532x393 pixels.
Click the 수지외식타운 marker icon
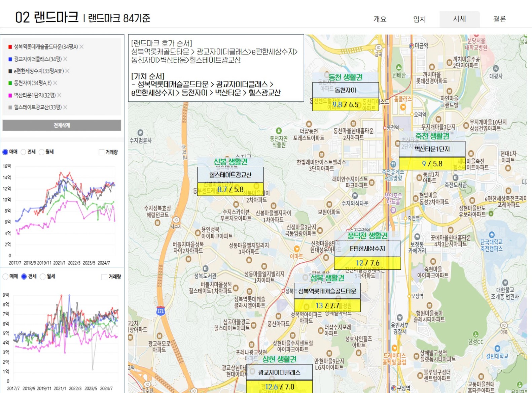pos(355,195)
